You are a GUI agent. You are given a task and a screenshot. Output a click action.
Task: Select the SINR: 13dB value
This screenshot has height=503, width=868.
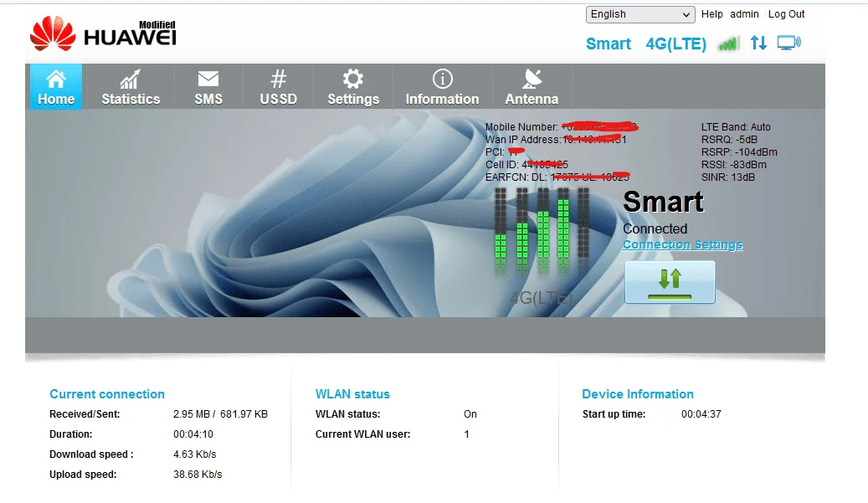coord(728,177)
